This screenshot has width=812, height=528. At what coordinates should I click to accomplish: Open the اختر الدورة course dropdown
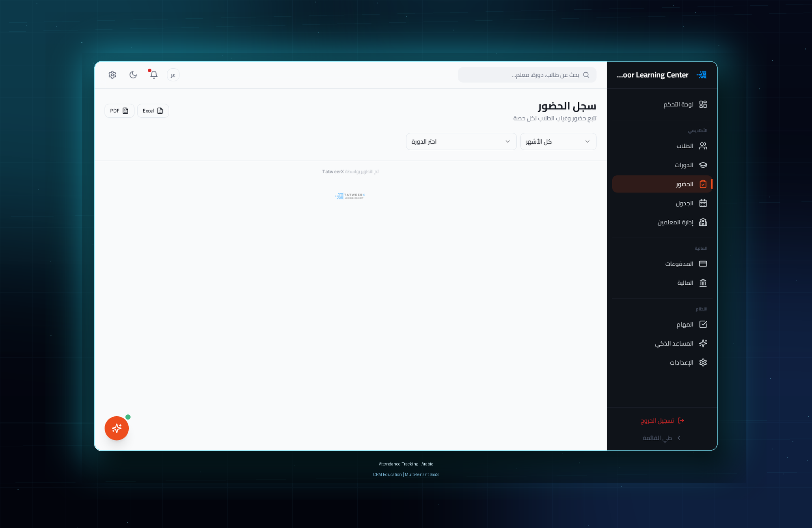(x=461, y=142)
